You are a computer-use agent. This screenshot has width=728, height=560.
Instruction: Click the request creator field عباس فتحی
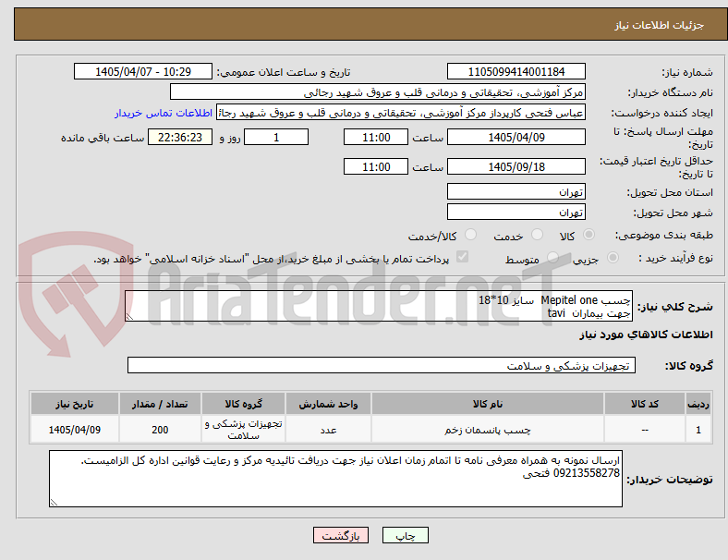tap(401, 113)
